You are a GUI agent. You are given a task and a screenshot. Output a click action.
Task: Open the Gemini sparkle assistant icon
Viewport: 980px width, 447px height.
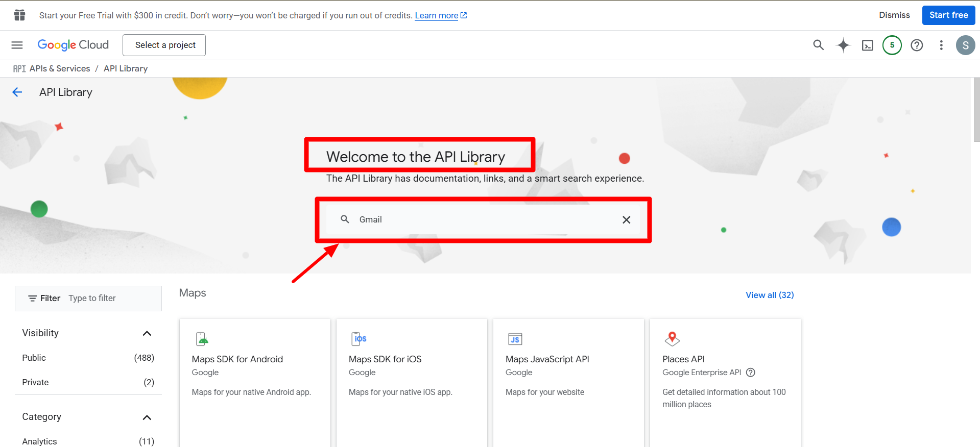(843, 45)
